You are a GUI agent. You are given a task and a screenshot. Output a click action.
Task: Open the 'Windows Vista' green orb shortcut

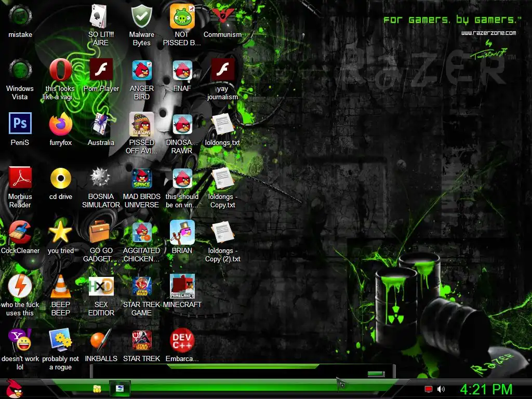coord(20,79)
